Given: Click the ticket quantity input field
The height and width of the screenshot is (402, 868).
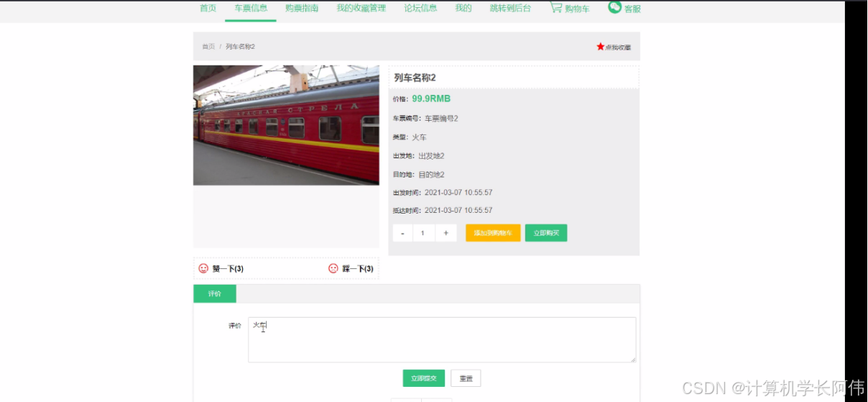Looking at the screenshot, I should [x=424, y=233].
